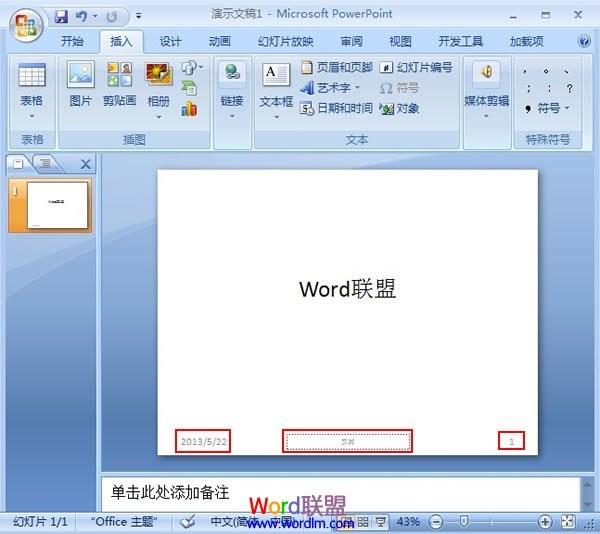Open the 视图 tab
600x534 pixels.
click(400, 41)
